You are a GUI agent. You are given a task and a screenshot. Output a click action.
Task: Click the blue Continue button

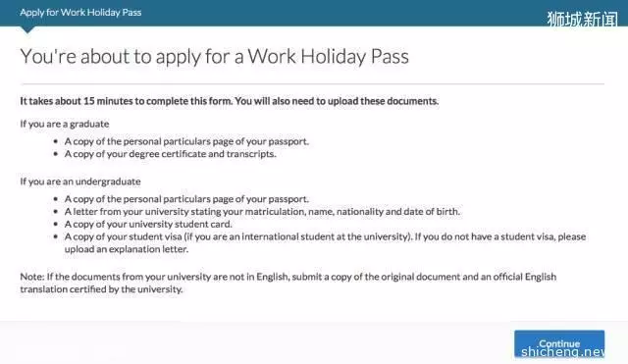pyautogui.click(x=559, y=343)
